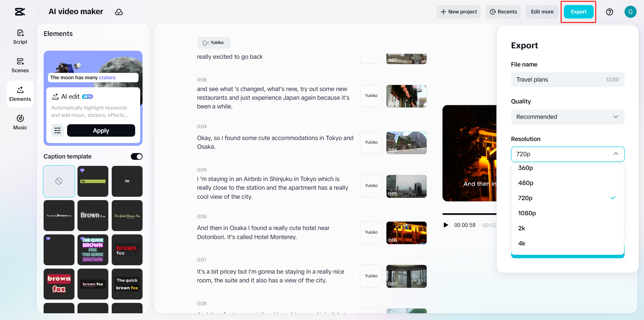Open Recents list
Image resolution: width=644 pixels, height=320 pixels.
pyautogui.click(x=503, y=12)
